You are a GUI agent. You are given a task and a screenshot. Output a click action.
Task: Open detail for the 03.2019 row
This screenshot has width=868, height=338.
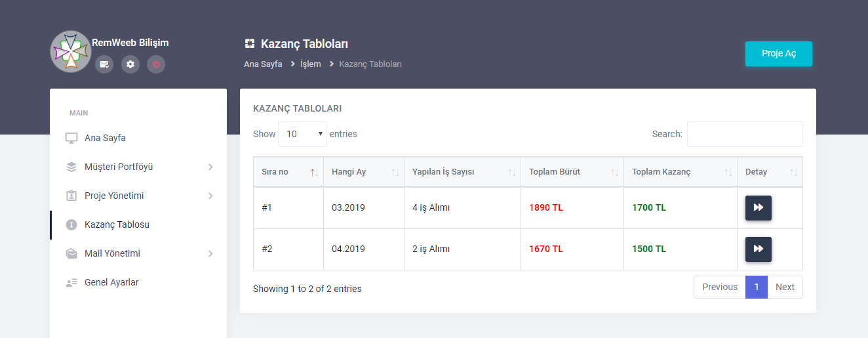[x=759, y=207]
